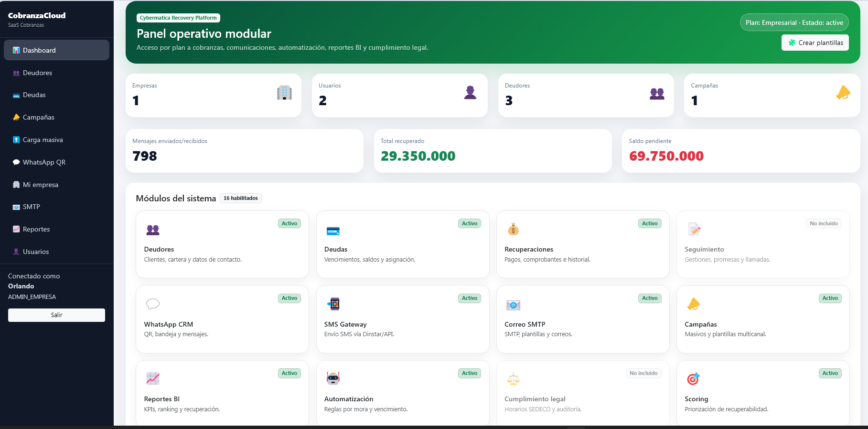Click the building icon on Empresas card
This screenshot has height=429, width=868.
pos(284,92)
